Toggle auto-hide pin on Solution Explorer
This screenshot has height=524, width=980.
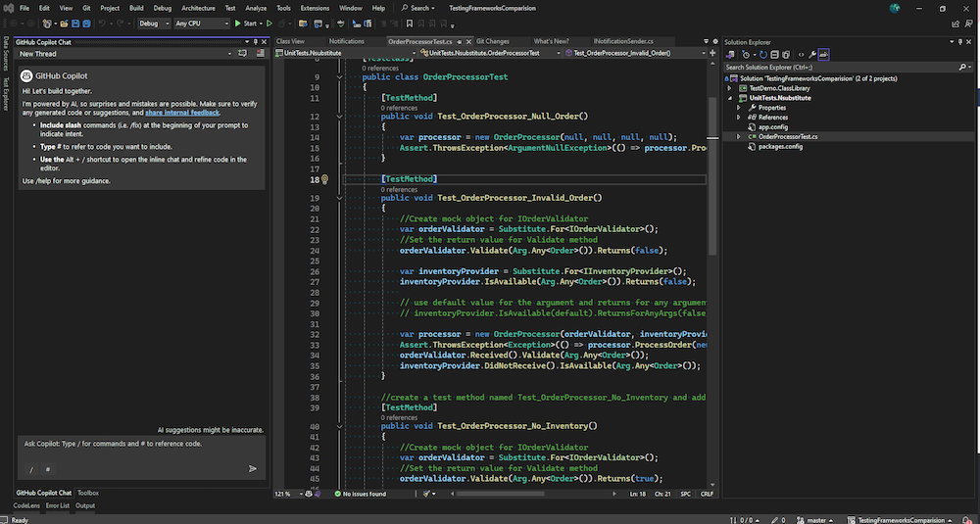pos(960,42)
